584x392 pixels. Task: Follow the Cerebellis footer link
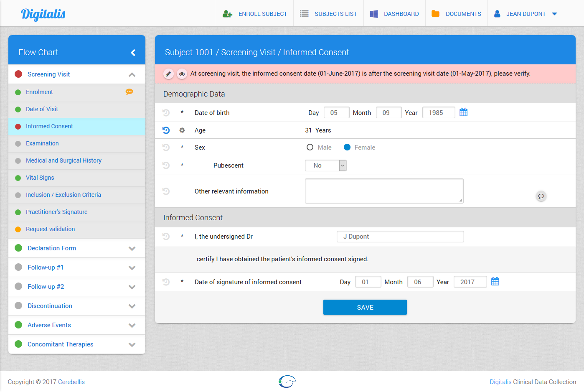[x=71, y=382]
